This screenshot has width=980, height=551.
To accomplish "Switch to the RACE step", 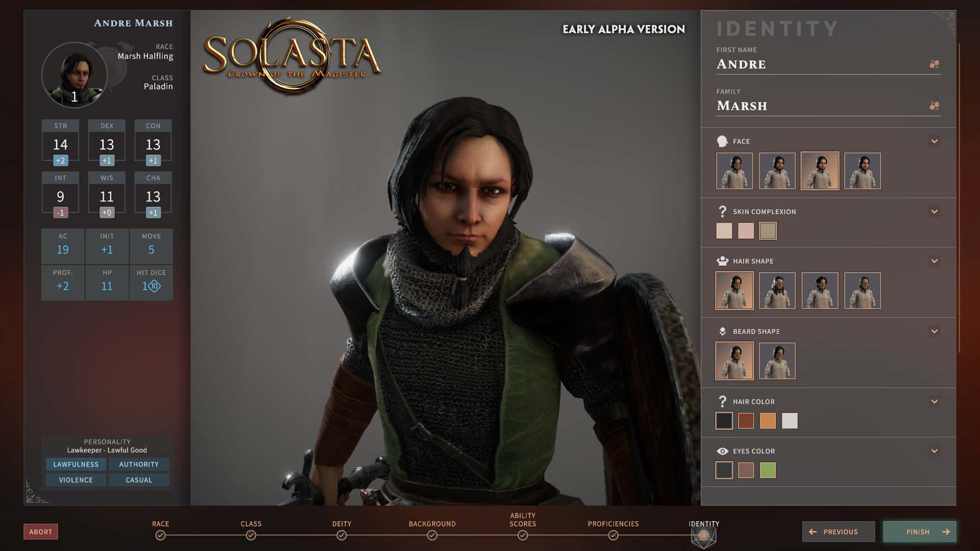I will pyautogui.click(x=161, y=527).
